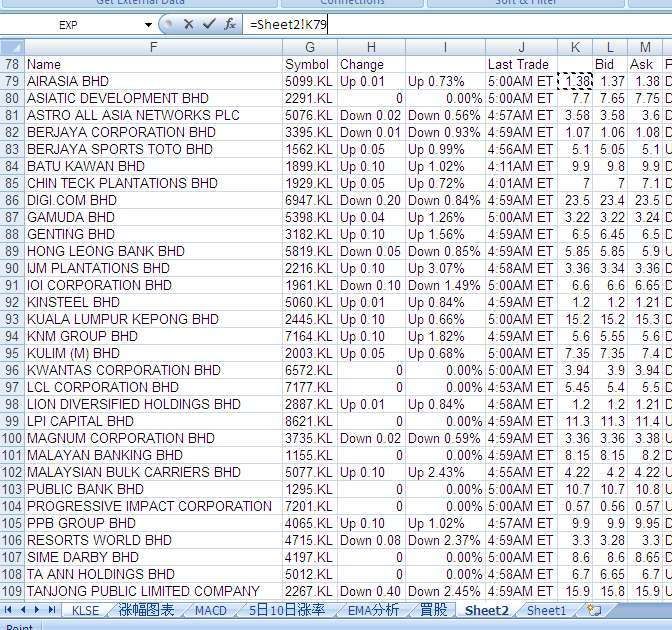672x630 pixels.
Task: Click cell MALAYAN BANKING BHD
Action: click(153, 455)
